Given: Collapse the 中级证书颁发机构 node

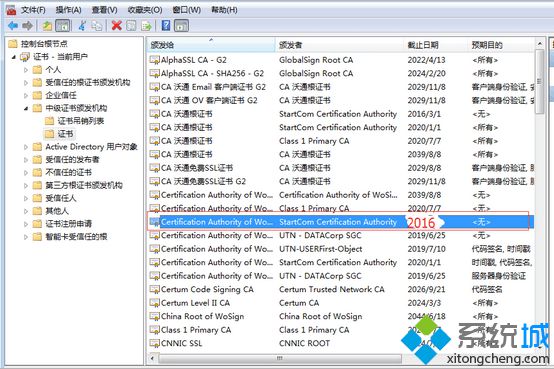Looking at the screenshot, I should pos(26,108).
